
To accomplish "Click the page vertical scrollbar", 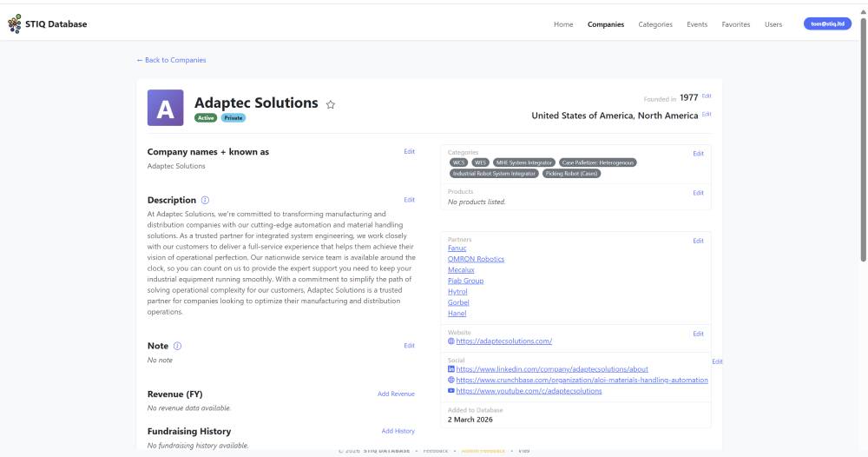I will pyautogui.click(x=863, y=138).
